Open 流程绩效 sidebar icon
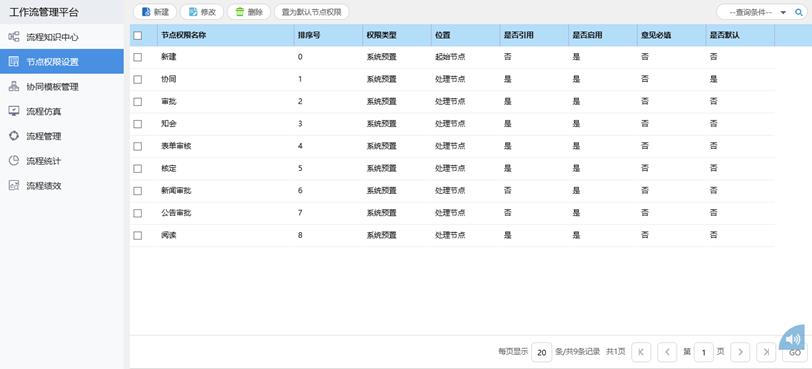 pyautogui.click(x=14, y=185)
